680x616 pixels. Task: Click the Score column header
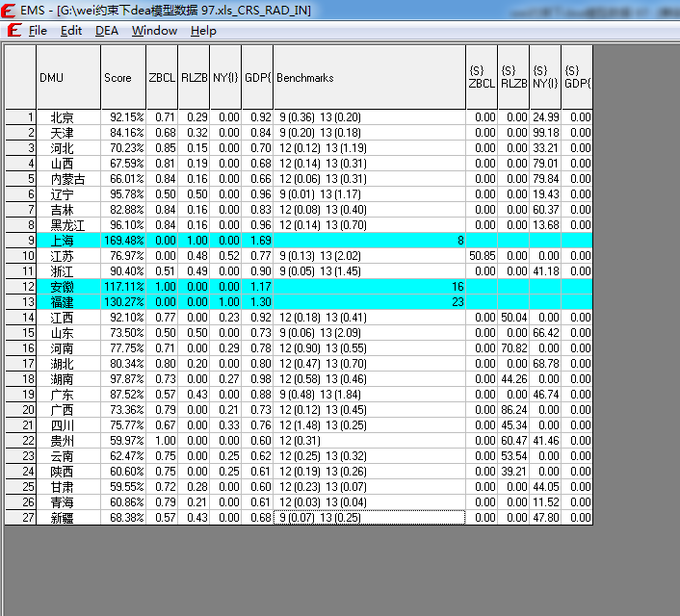coord(123,78)
